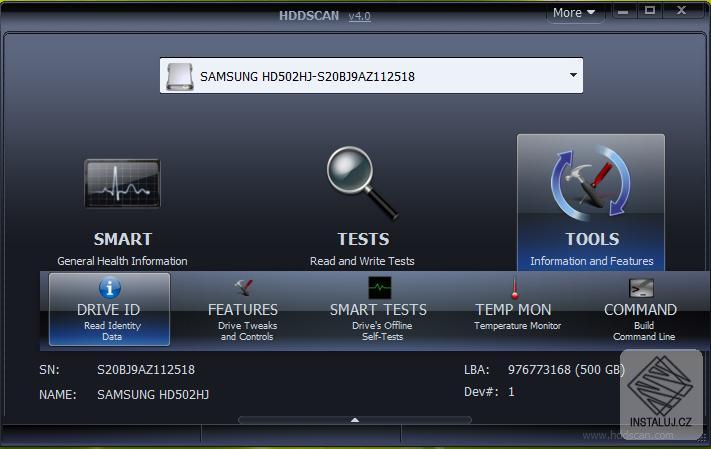
Task: Click the Drive Tweaks and Controls label
Action: click(x=247, y=331)
